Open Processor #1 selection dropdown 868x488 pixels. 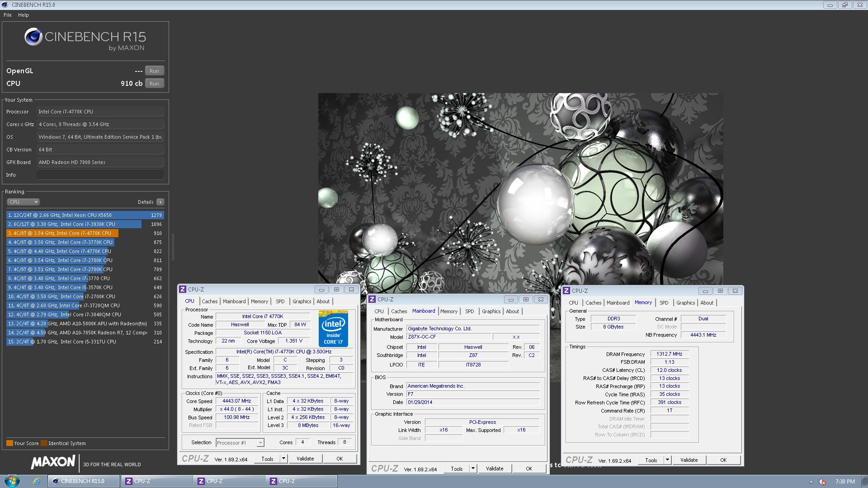click(x=240, y=443)
